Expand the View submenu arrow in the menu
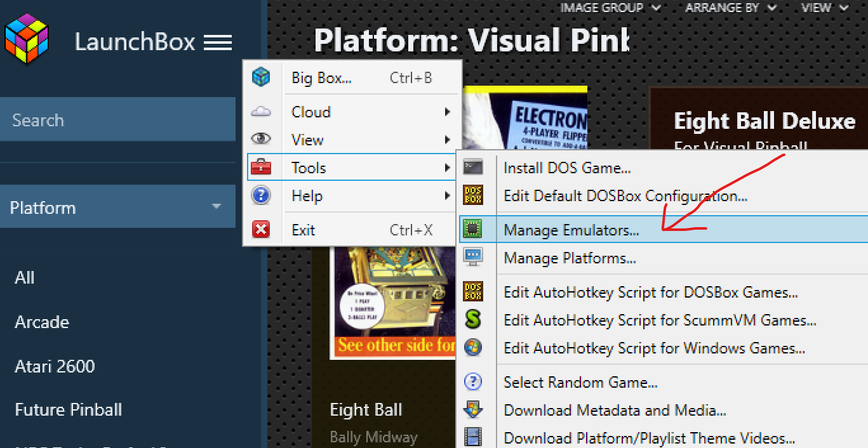 (x=448, y=140)
